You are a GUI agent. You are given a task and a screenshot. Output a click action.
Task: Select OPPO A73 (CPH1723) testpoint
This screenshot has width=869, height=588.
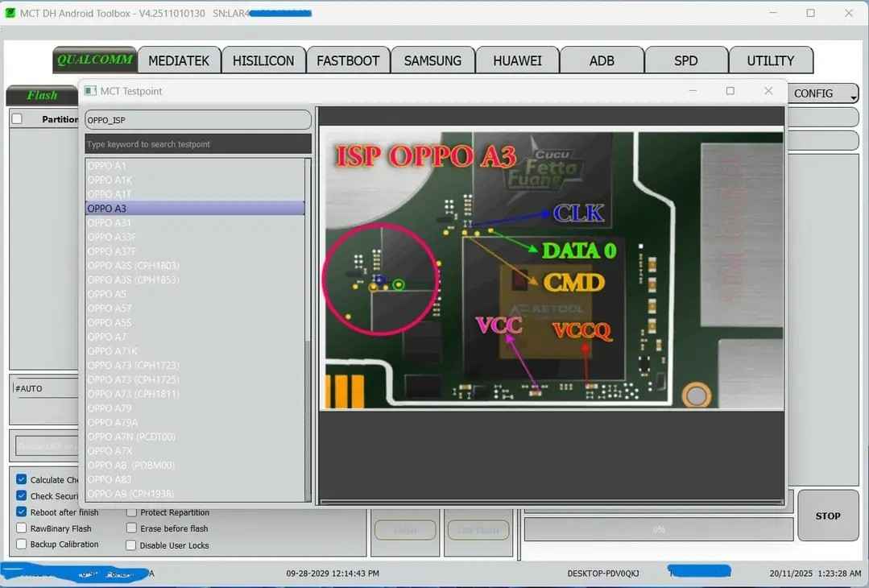coord(195,365)
